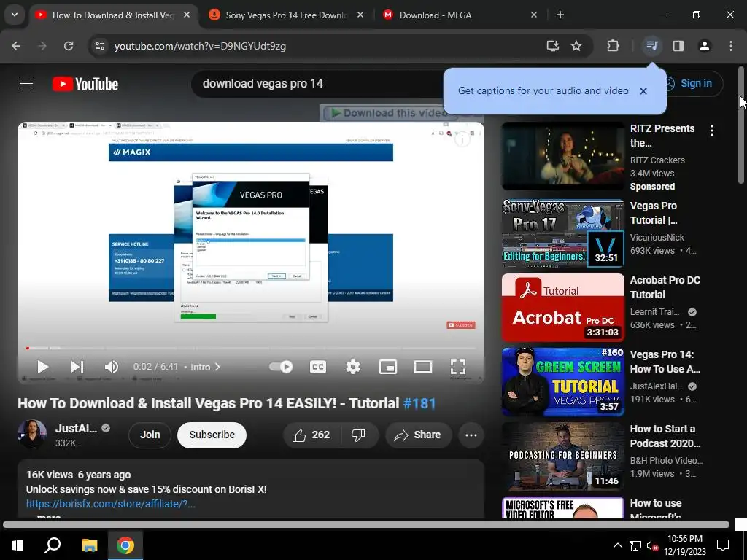The height and width of the screenshot is (560, 747).
Task: Click the video progress bar
Action: [251, 348]
